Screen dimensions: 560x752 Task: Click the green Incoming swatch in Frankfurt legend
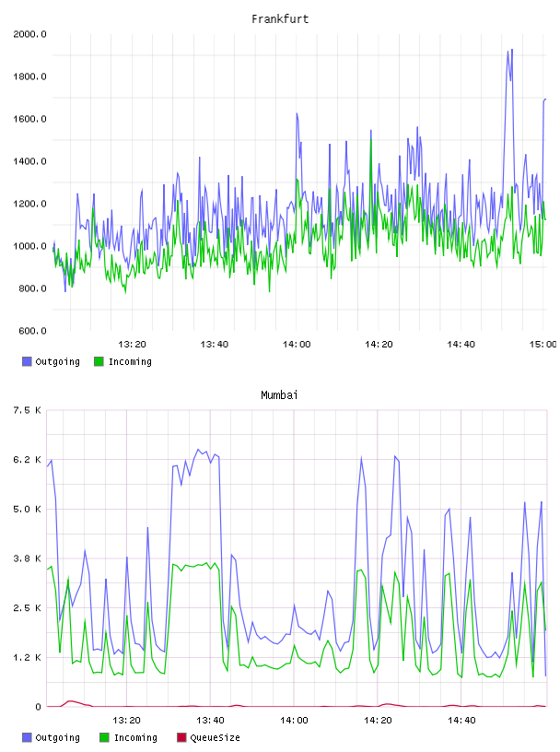pyautogui.click(x=99, y=361)
